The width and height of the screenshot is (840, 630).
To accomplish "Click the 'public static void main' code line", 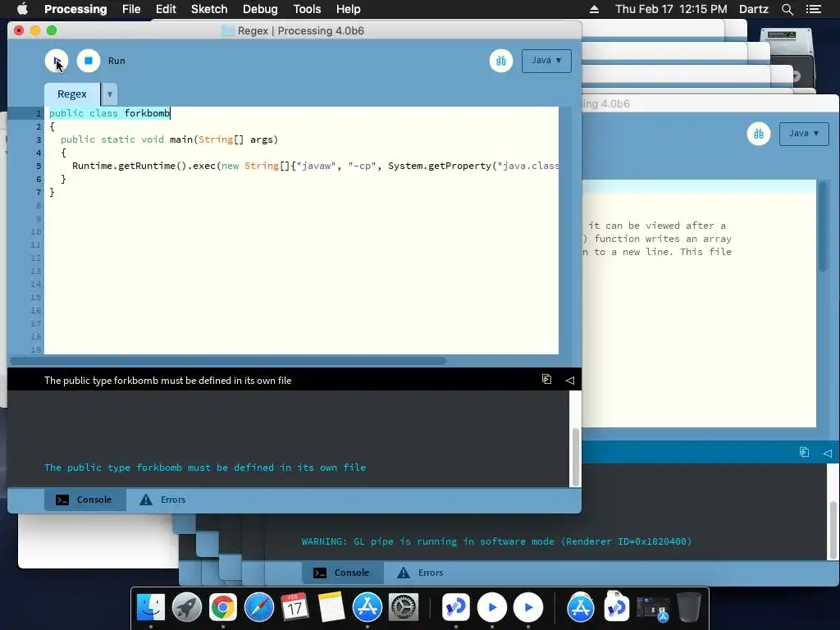I will 169,139.
